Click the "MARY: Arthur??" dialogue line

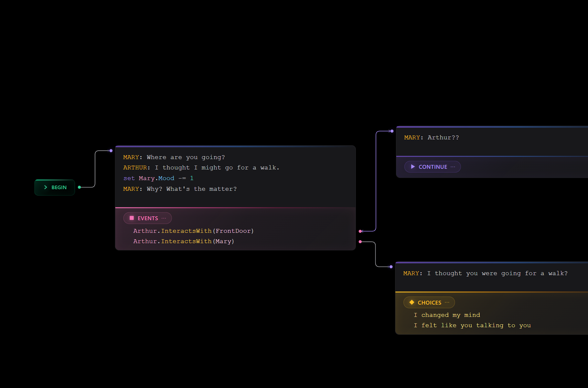(x=431, y=137)
